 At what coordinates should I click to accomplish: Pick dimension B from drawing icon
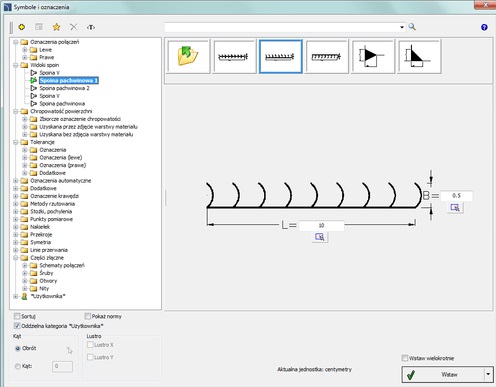[x=455, y=208]
